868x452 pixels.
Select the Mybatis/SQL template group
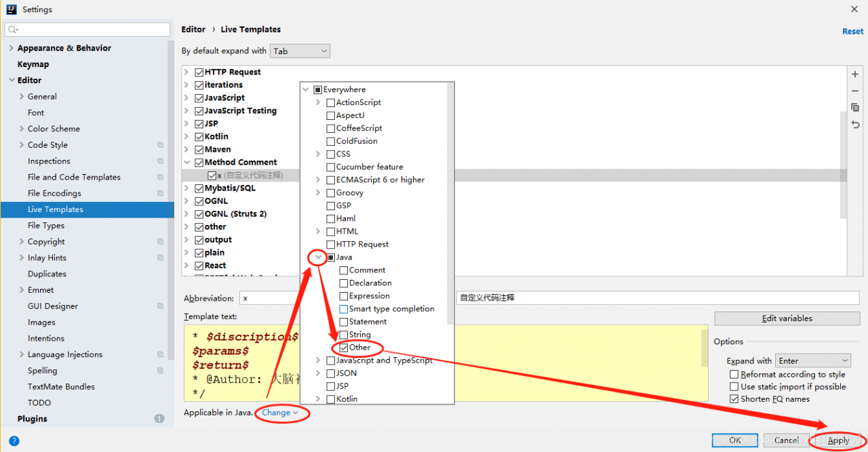coord(230,188)
